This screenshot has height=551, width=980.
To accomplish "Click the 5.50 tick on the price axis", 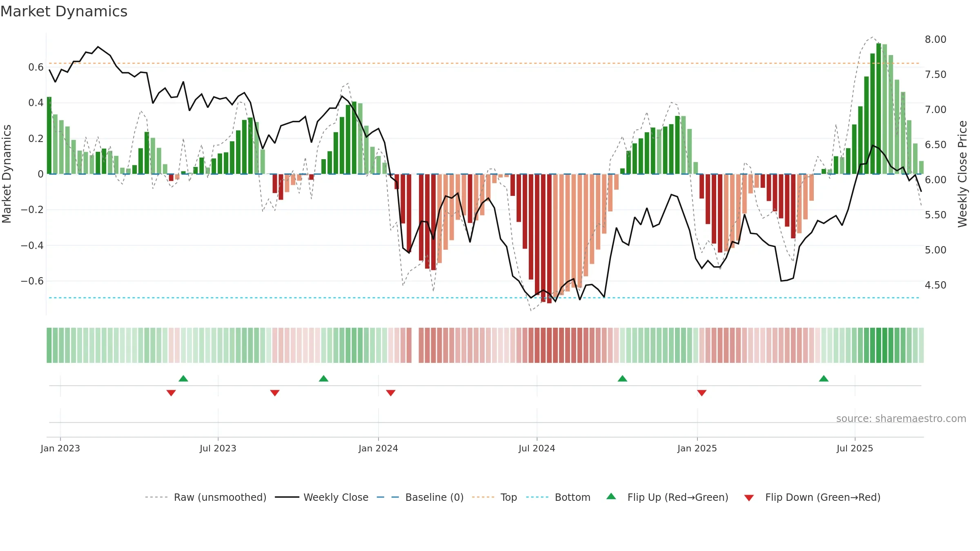I will [x=935, y=215].
